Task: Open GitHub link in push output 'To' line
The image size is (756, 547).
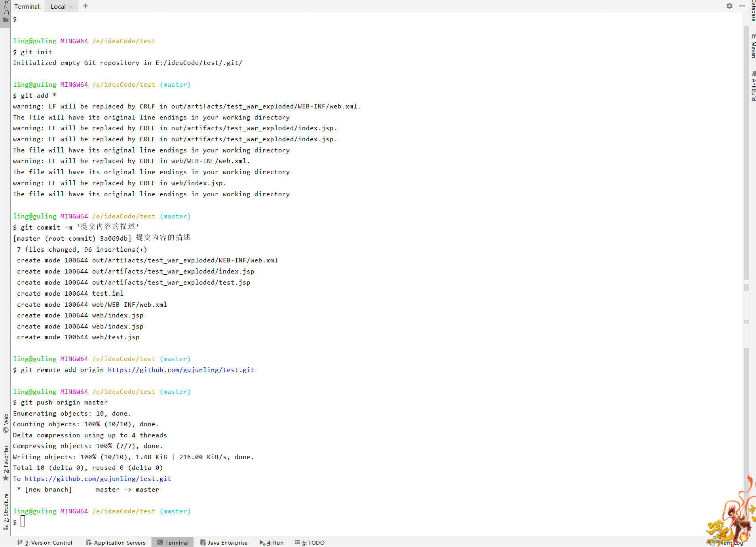Action: click(x=98, y=479)
